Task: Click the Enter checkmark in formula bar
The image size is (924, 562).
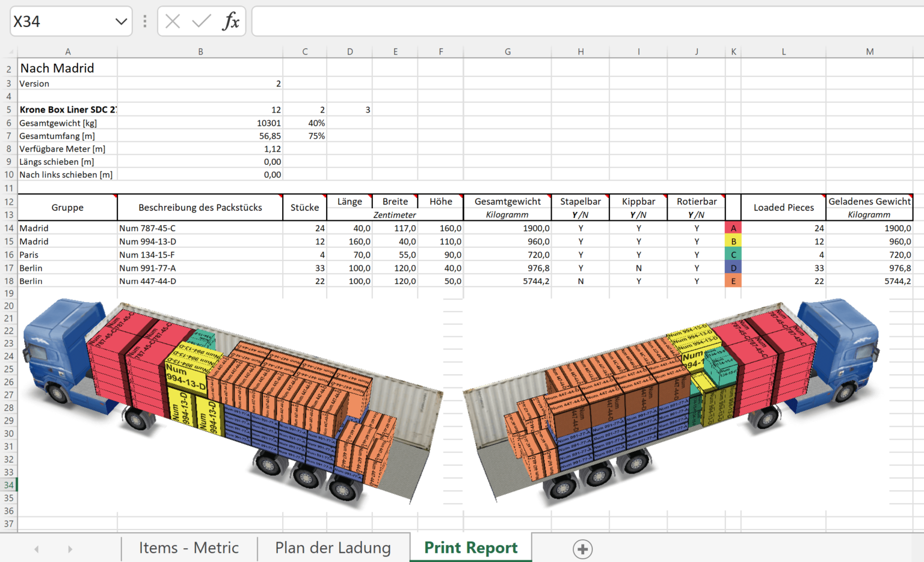Action: pos(201,22)
